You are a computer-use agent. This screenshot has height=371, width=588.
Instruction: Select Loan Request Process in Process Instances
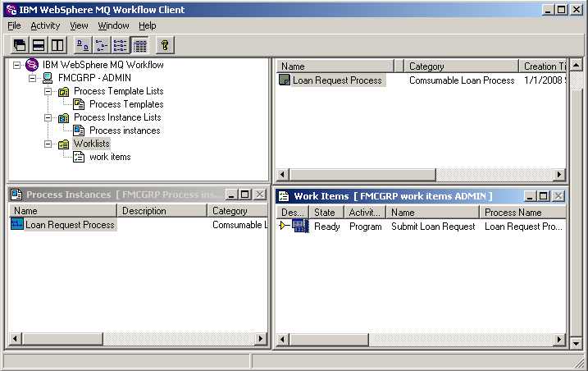(x=71, y=225)
